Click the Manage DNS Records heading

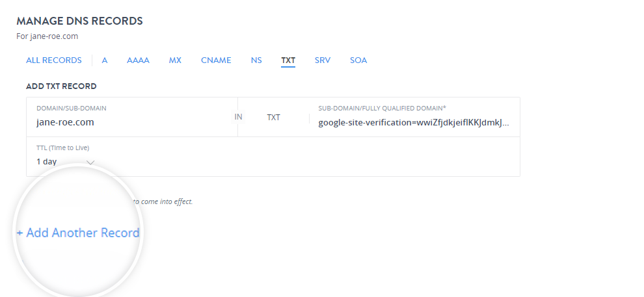[79, 21]
